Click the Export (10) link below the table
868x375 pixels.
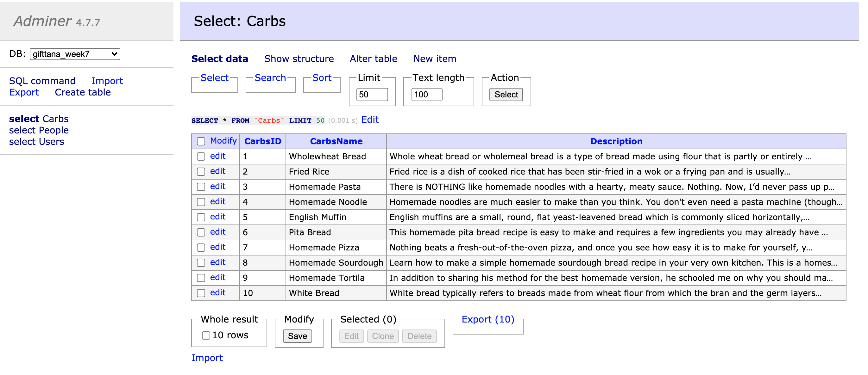click(x=487, y=319)
